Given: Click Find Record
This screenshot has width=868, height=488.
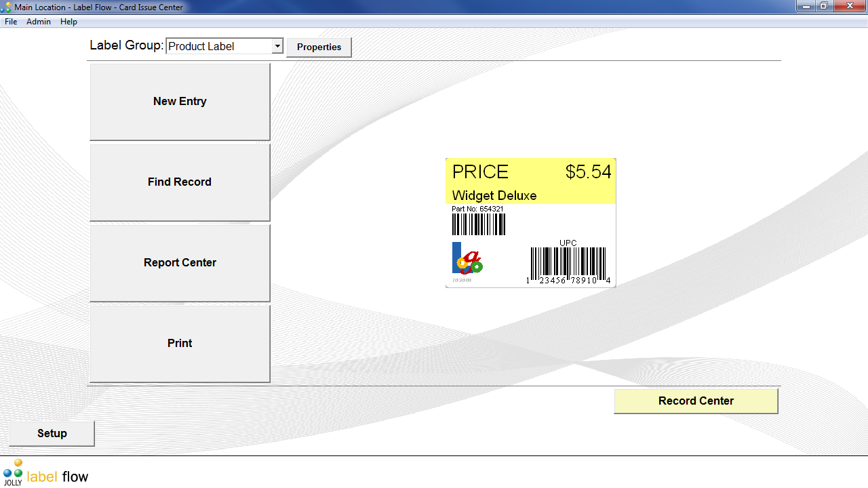Looking at the screenshot, I should click(x=179, y=182).
